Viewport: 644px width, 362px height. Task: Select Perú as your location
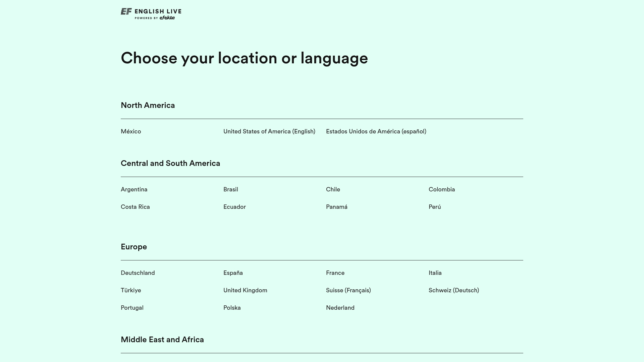coord(434,207)
